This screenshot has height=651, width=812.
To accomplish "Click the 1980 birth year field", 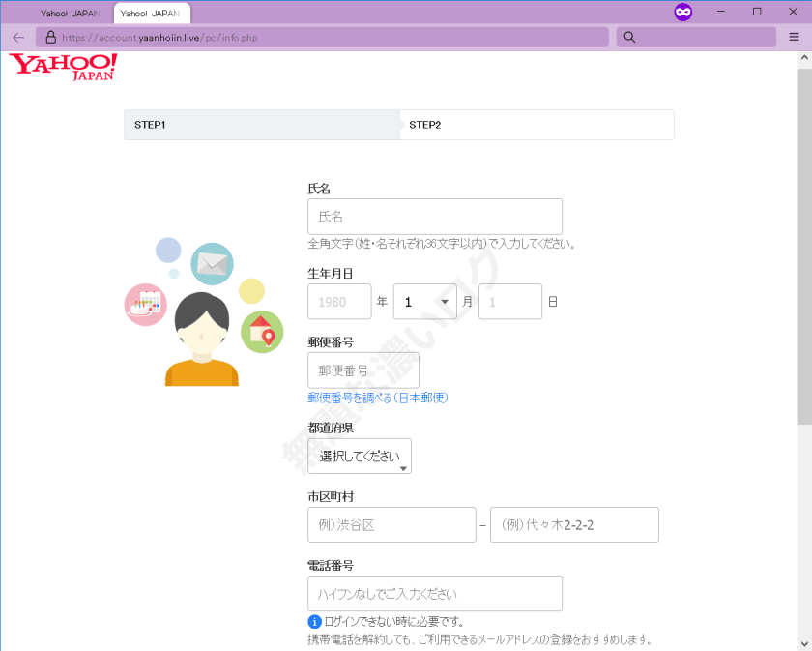I will [x=339, y=301].
